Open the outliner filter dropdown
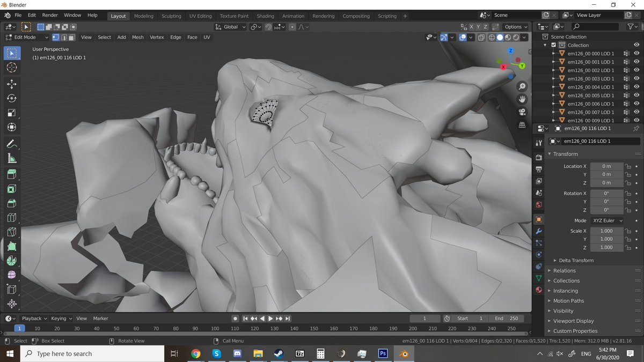The width and height of the screenshot is (644, 362). 633,26
